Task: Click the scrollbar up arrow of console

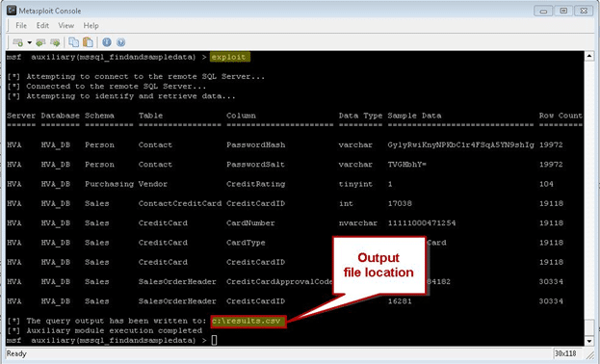Action: coord(589,56)
